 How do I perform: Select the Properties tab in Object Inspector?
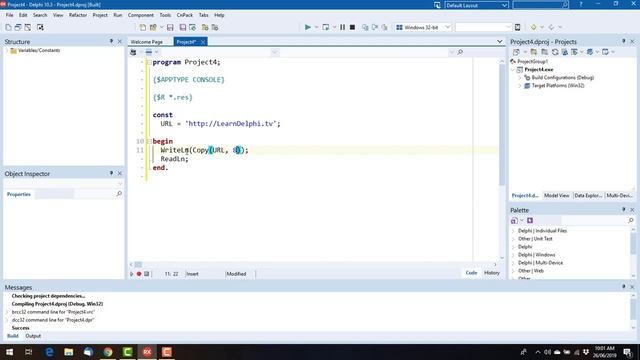click(x=19, y=194)
